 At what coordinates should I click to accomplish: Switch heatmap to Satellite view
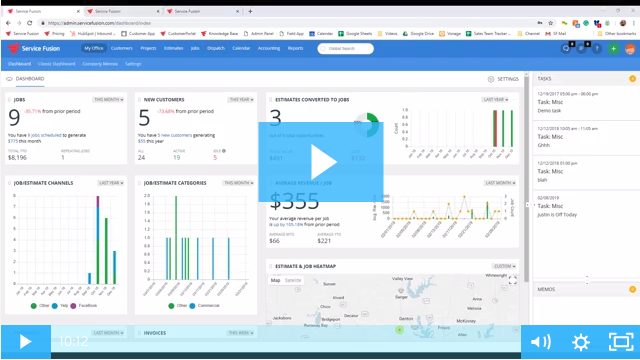click(293, 280)
